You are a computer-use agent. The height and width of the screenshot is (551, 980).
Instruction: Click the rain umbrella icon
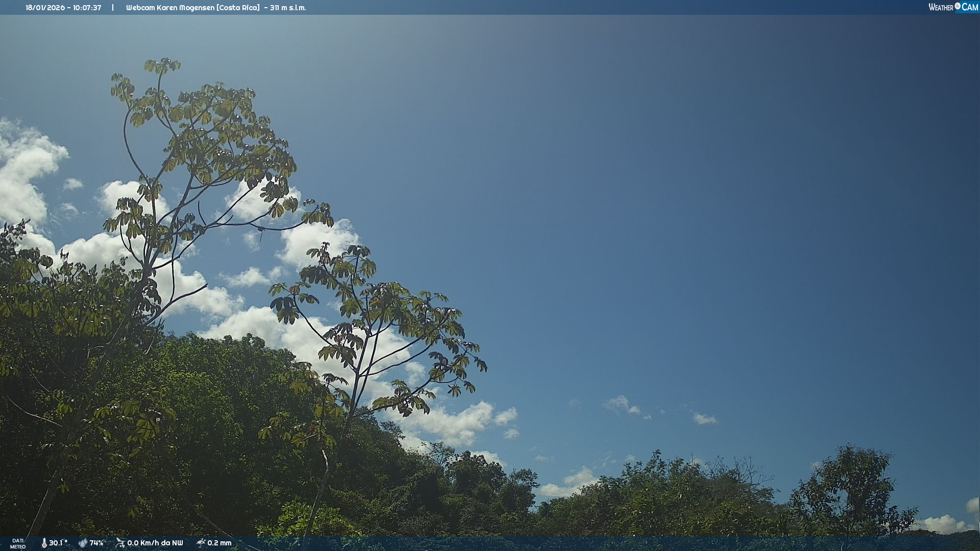pyautogui.click(x=201, y=543)
